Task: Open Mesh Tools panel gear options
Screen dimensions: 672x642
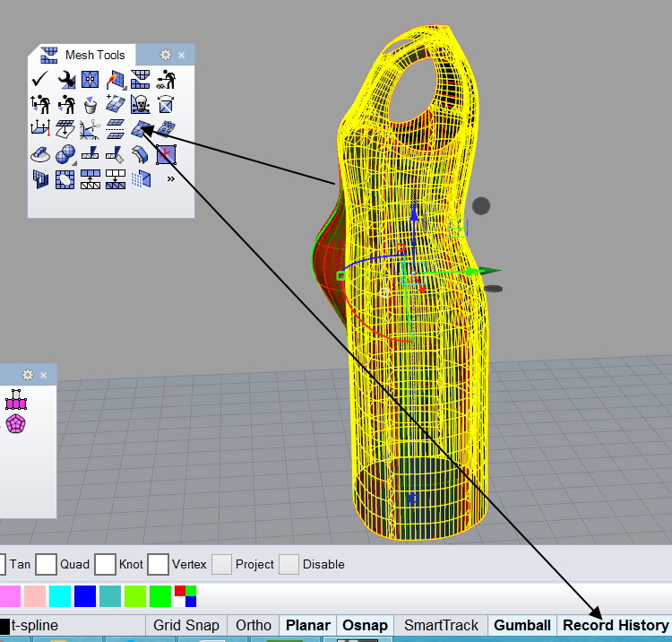Action: [165, 55]
